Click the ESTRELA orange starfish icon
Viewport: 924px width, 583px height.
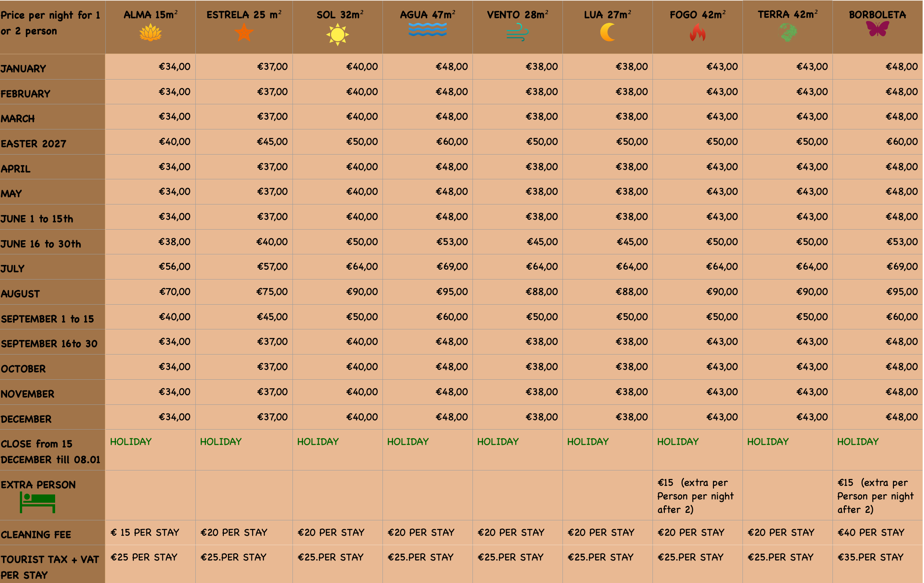(244, 33)
